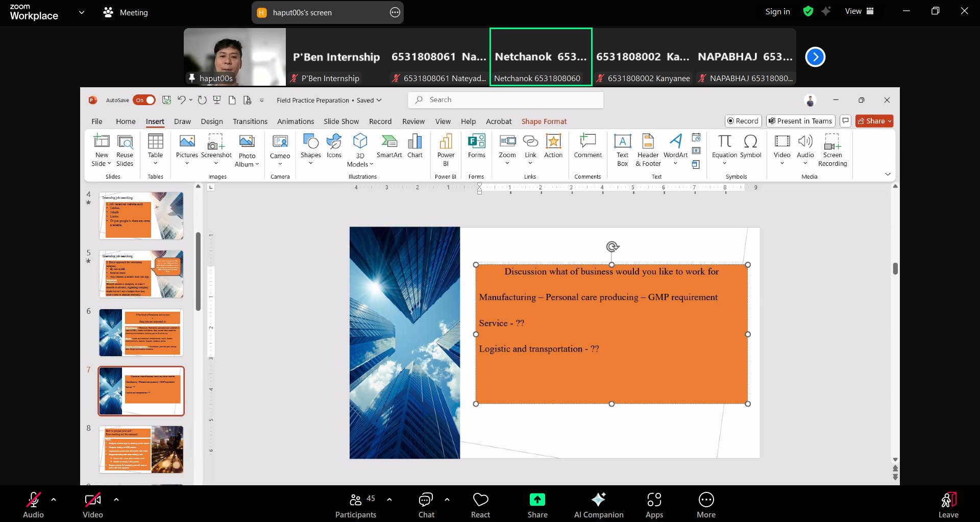Open the File menu
The width and height of the screenshot is (980, 522).
[96, 121]
